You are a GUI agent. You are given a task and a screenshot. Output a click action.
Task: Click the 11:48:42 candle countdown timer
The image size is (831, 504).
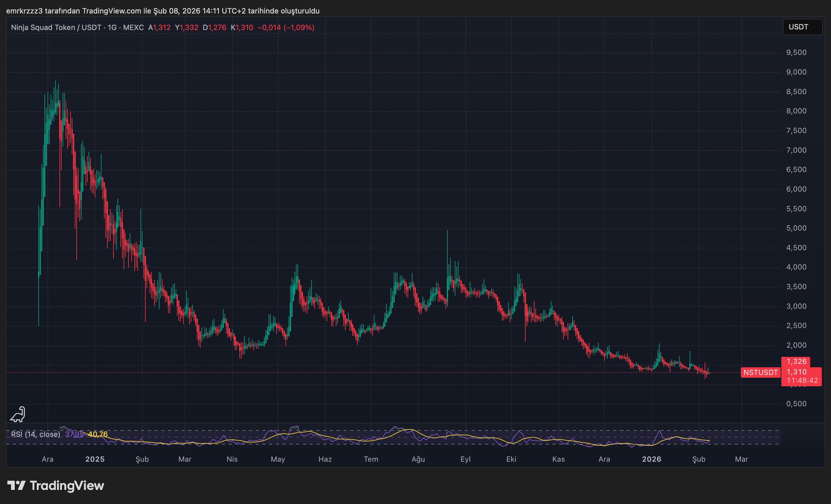tap(802, 381)
